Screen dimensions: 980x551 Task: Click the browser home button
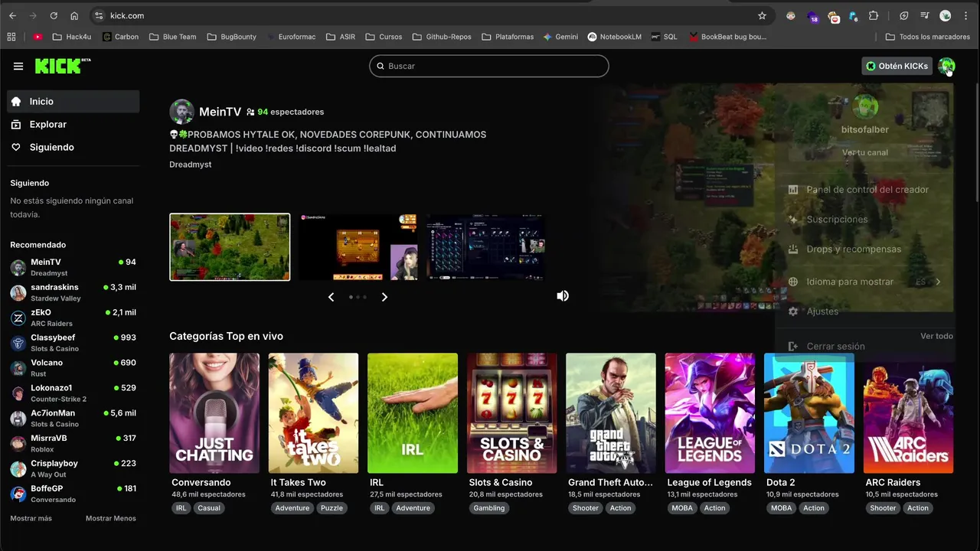74,15
